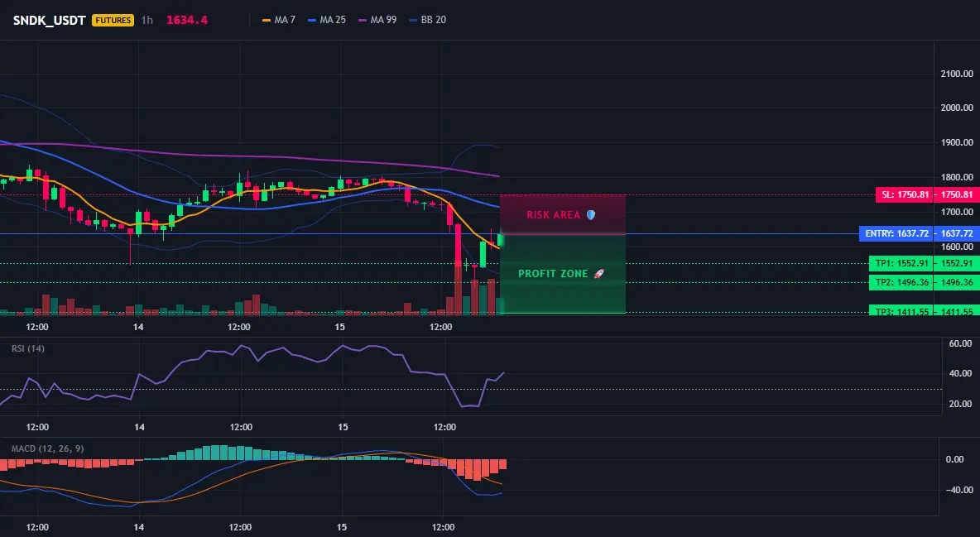Click the RSI (14) indicator title
980x537 pixels.
pos(28,348)
